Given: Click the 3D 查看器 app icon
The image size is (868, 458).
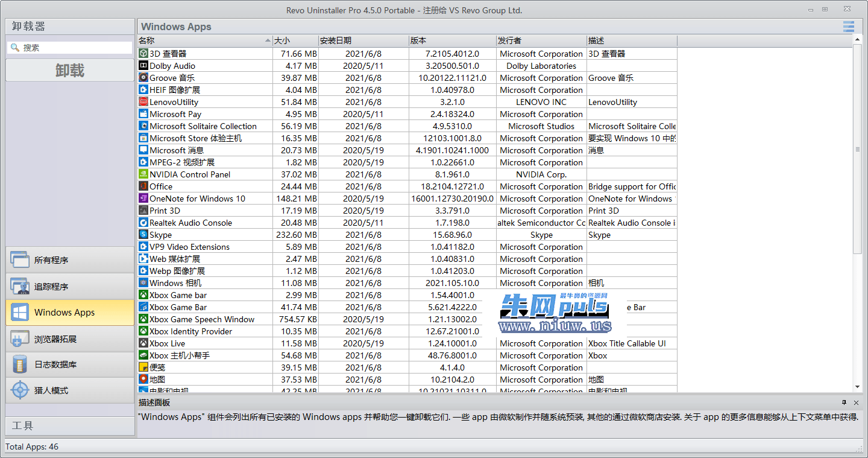Looking at the screenshot, I should pos(143,54).
